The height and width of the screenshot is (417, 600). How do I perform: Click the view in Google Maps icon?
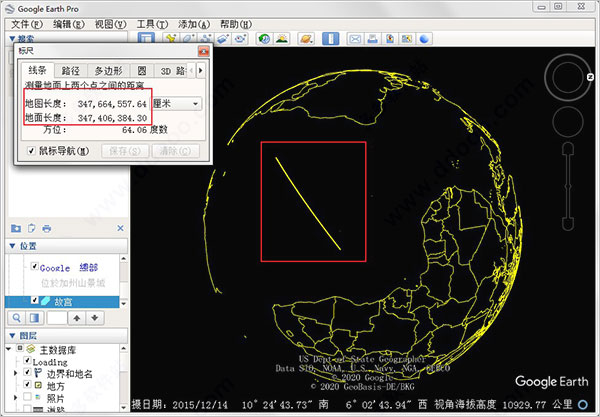point(407,39)
